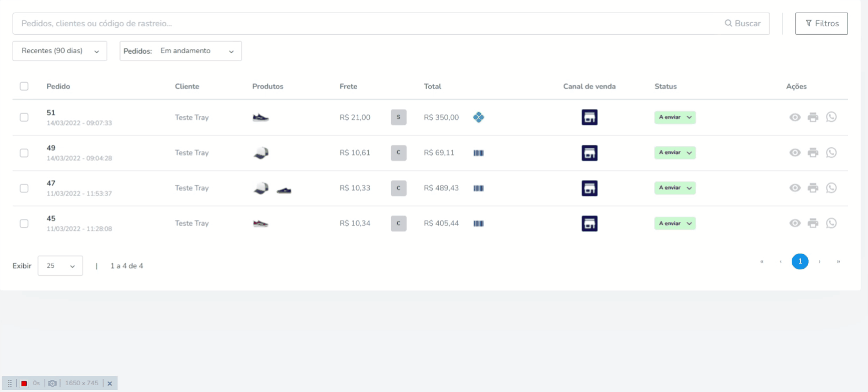Viewport: 868px width, 392px height.
Task: Click the C shipping badge for order 45
Action: click(x=398, y=223)
